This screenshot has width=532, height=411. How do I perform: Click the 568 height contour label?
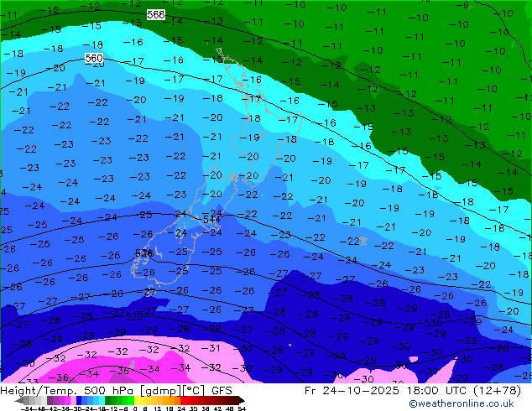(156, 14)
